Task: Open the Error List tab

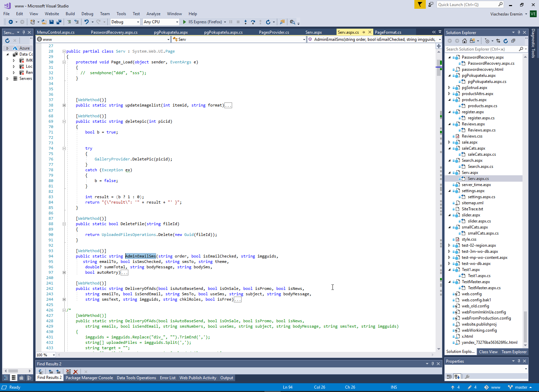Action: click(x=167, y=378)
